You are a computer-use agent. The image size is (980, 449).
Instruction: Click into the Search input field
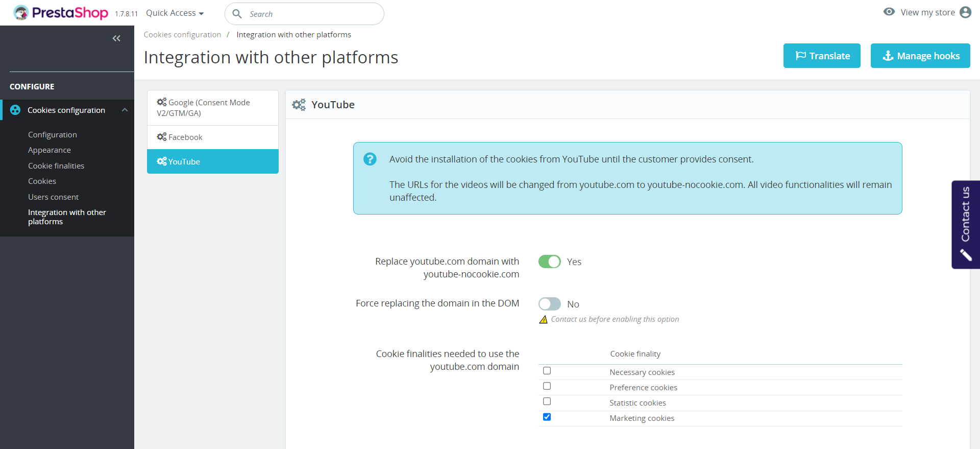(311, 14)
